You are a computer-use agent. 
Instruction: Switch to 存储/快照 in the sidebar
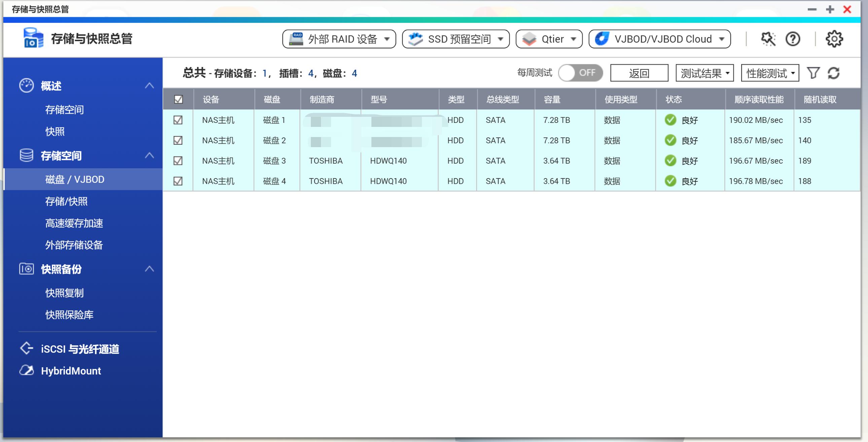point(66,201)
